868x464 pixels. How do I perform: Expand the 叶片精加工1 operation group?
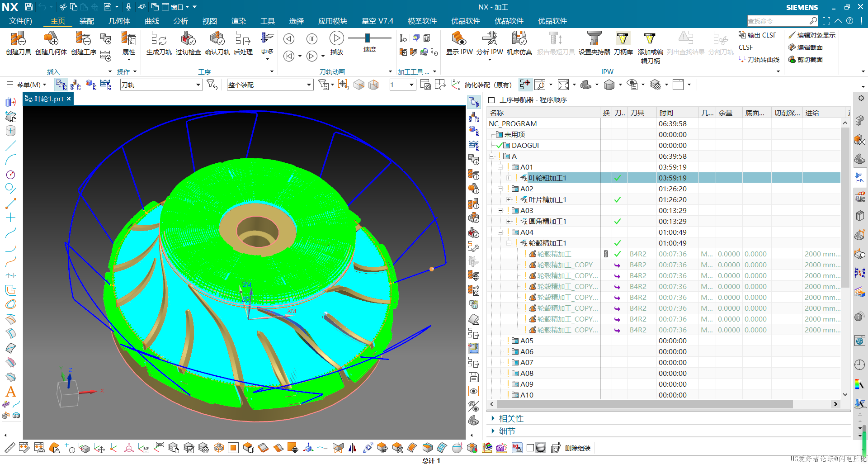coord(509,199)
